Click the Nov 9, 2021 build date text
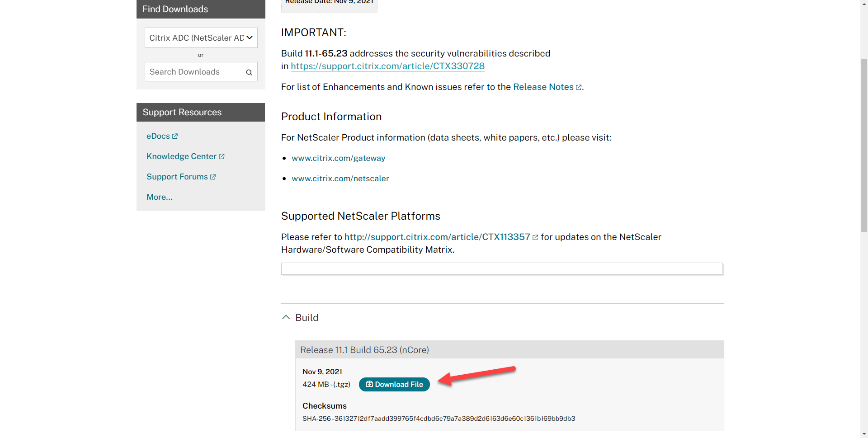 click(322, 372)
